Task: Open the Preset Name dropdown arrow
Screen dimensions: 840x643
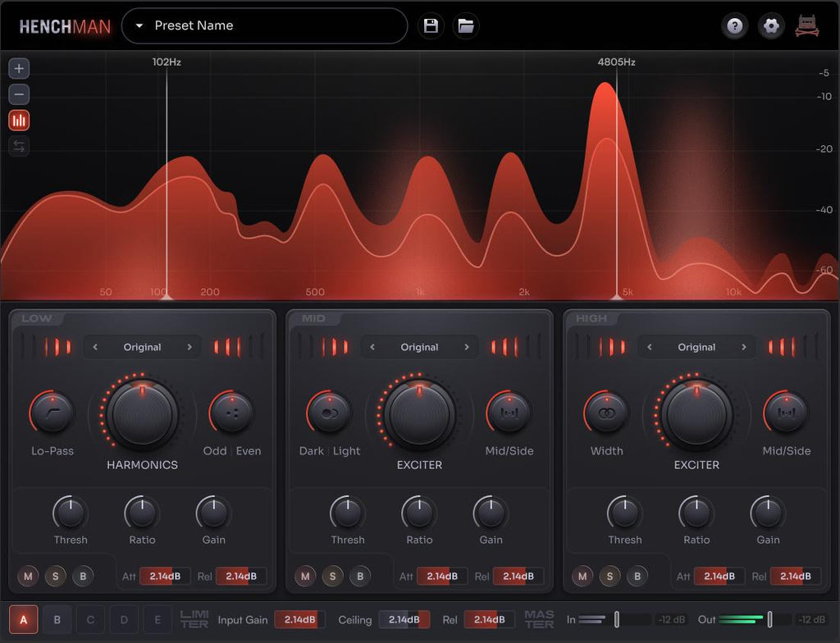Action: click(139, 25)
